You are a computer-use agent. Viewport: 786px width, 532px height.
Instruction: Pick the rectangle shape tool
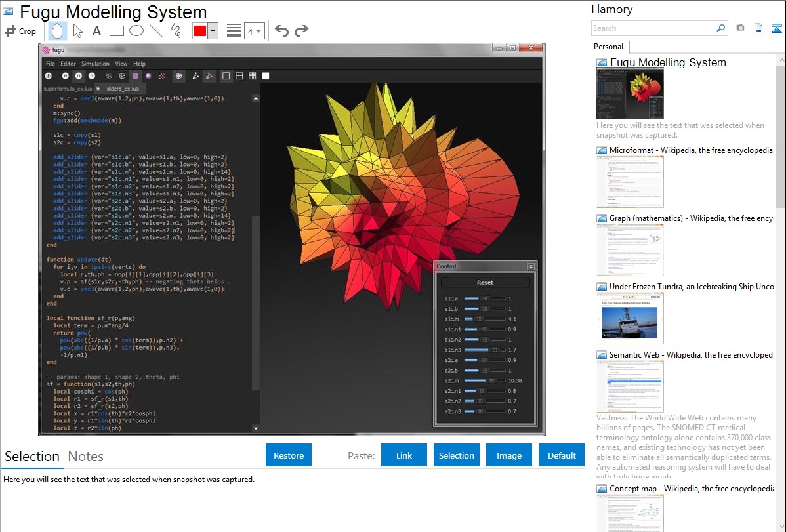tap(117, 31)
